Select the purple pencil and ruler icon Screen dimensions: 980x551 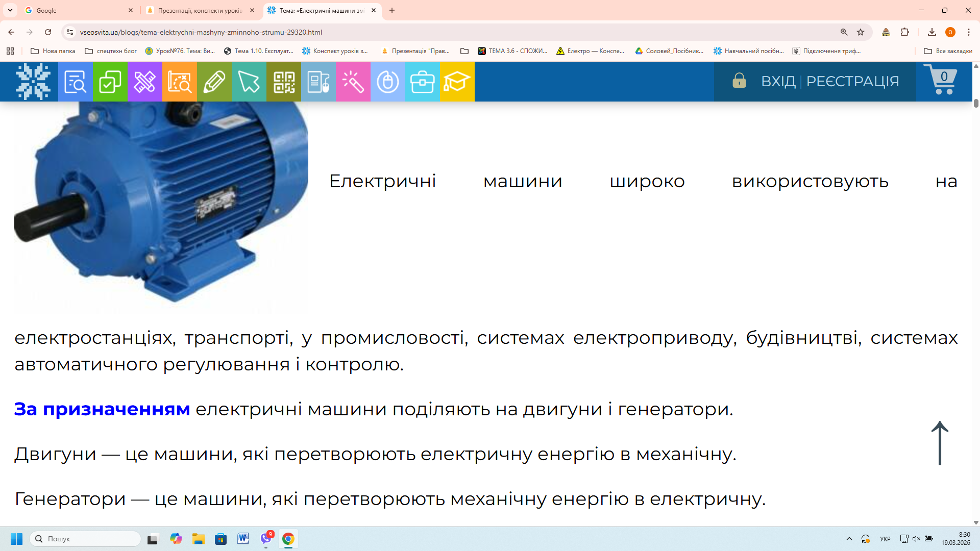coord(144,82)
